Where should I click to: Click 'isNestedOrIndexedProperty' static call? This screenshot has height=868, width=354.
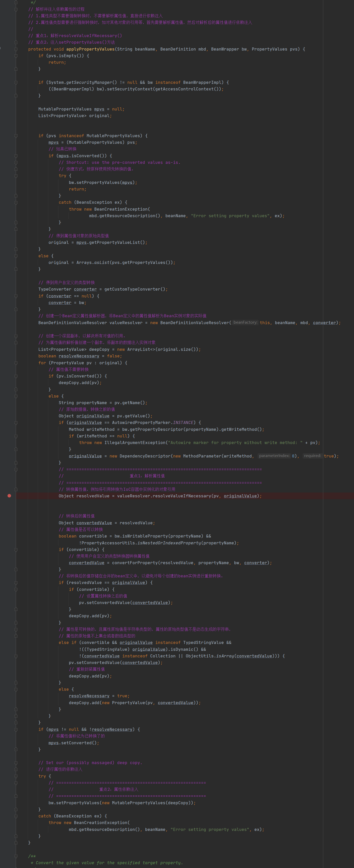point(169,543)
